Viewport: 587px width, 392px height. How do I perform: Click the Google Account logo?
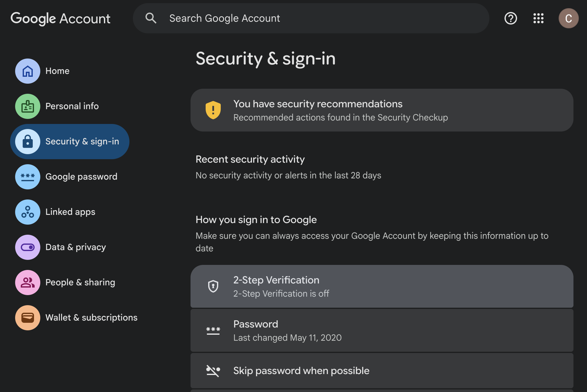(60, 19)
